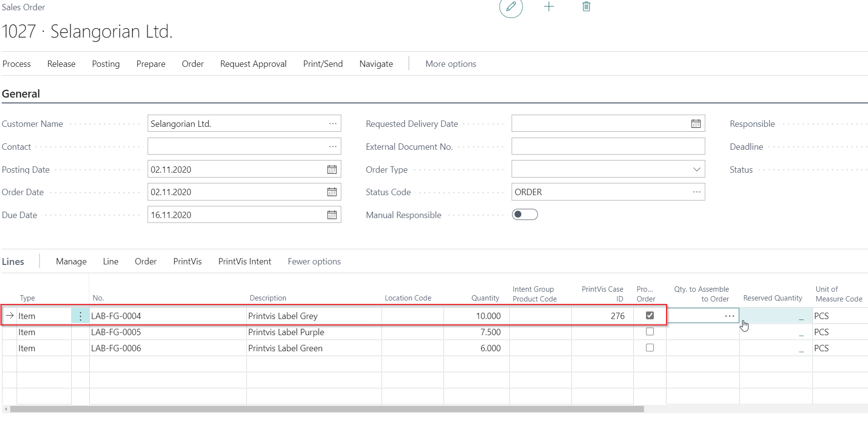Click lookup ellipsis in Status Code field
The width and height of the screenshot is (868, 421).
(697, 192)
